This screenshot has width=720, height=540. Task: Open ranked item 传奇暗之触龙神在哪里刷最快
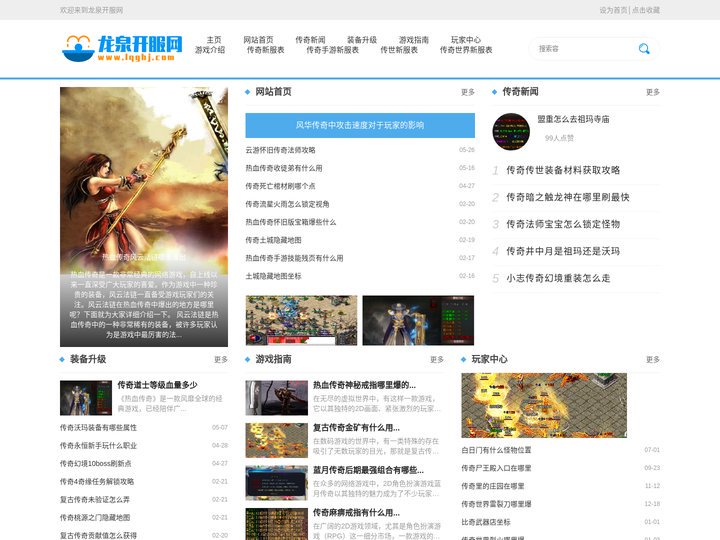pos(568,197)
